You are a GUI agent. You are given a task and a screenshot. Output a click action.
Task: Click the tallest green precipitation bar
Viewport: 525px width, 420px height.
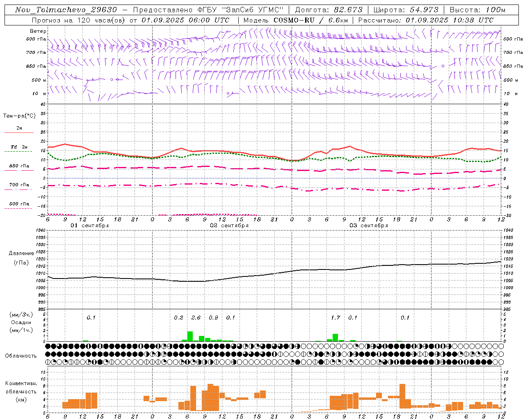tap(190, 336)
